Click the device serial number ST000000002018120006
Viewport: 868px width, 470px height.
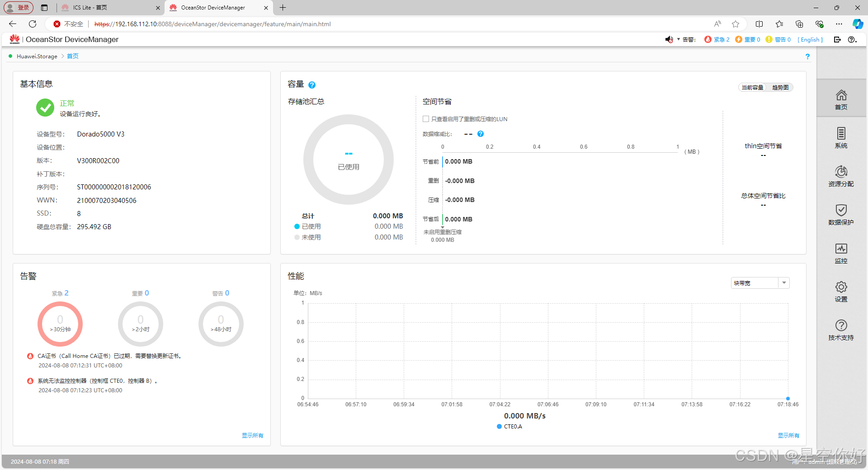coord(114,187)
